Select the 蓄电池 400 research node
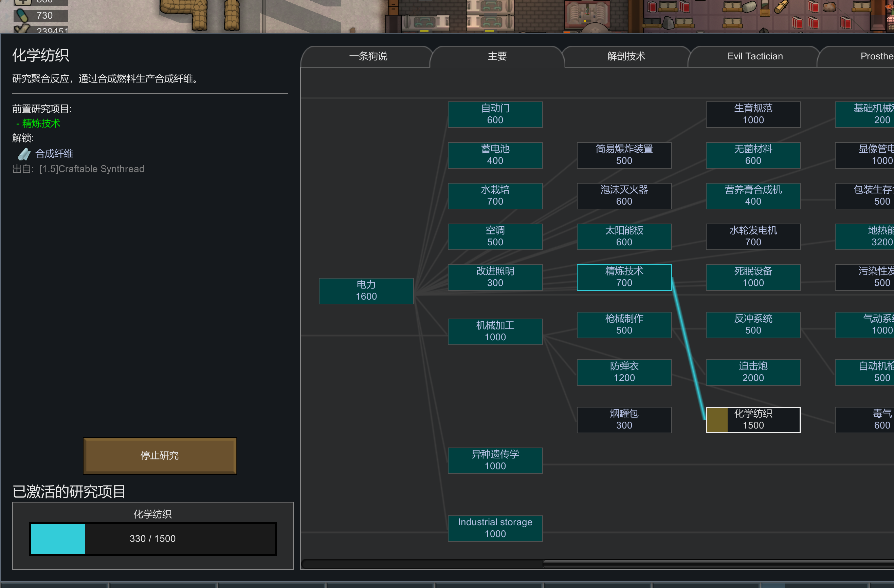 [x=495, y=155]
